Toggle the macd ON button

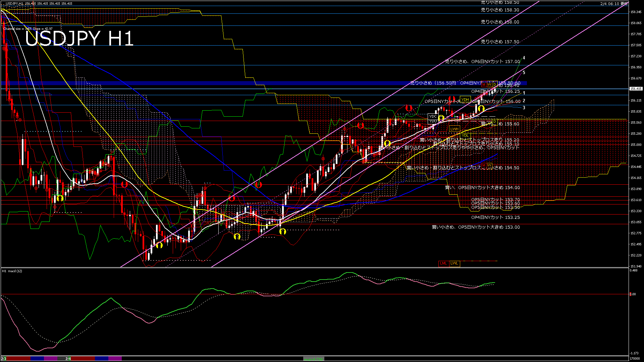point(313,359)
